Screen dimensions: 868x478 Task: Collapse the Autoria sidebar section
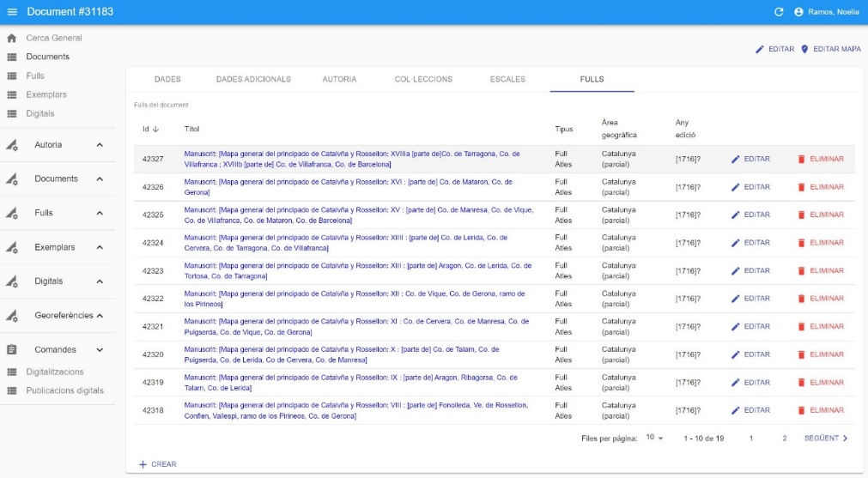pyautogui.click(x=100, y=145)
